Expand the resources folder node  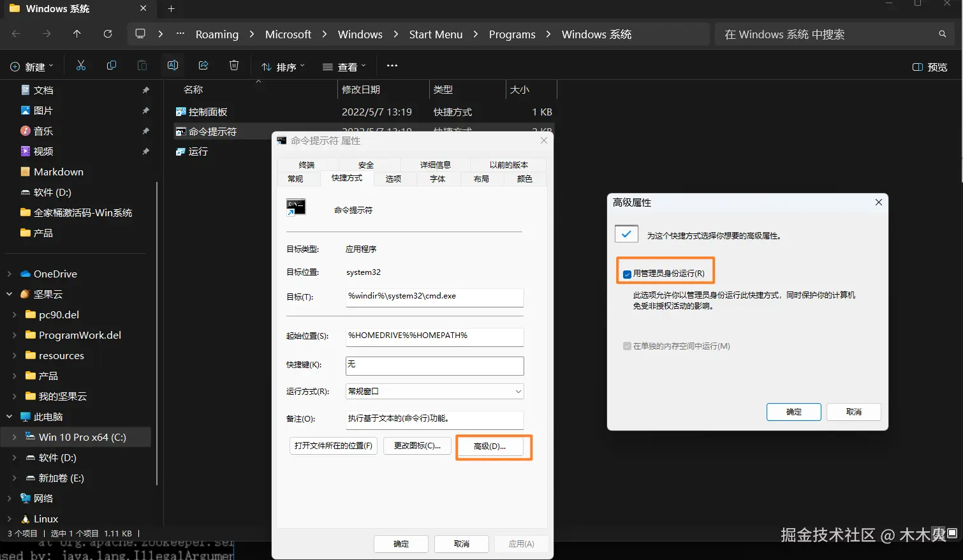[x=14, y=355]
